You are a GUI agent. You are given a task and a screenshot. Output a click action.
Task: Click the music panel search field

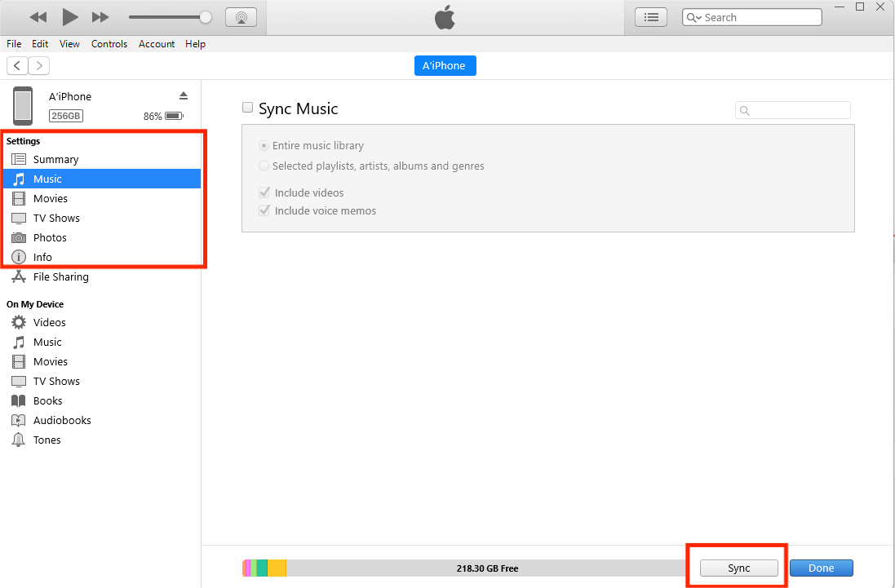(793, 110)
